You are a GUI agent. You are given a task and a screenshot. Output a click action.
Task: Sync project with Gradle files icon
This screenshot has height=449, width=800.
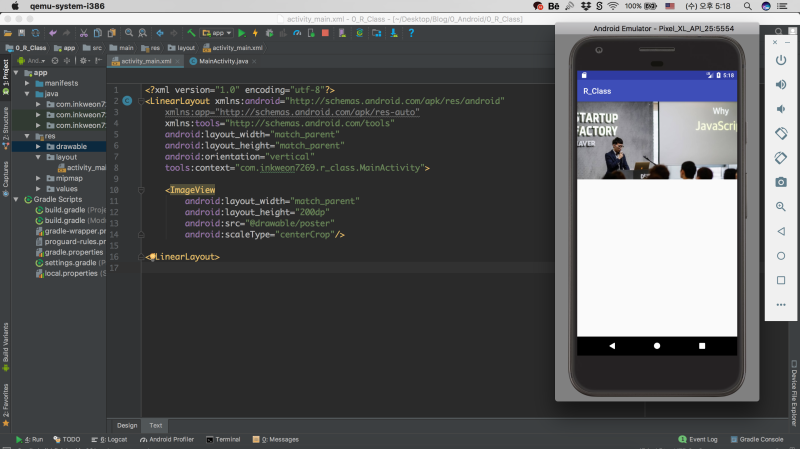(360, 33)
